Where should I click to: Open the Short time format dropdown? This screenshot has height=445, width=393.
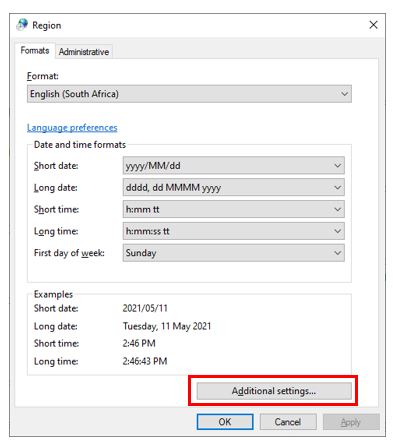[233, 209]
